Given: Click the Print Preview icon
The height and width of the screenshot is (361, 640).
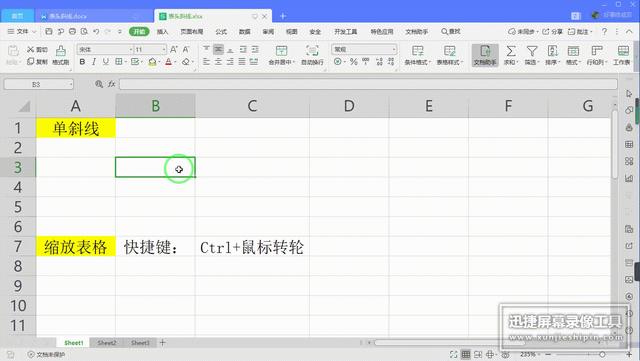Looking at the screenshot, I should (x=84, y=31).
